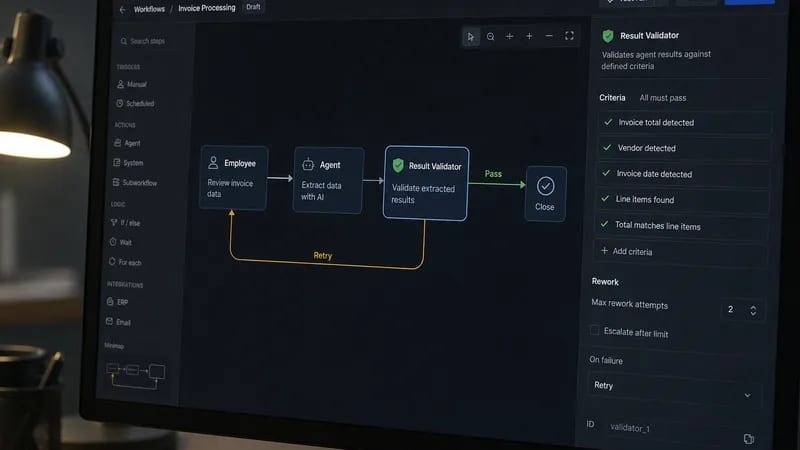The width and height of the screenshot is (800, 450).
Task: Switch to All must pass mode
Action: click(x=663, y=98)
